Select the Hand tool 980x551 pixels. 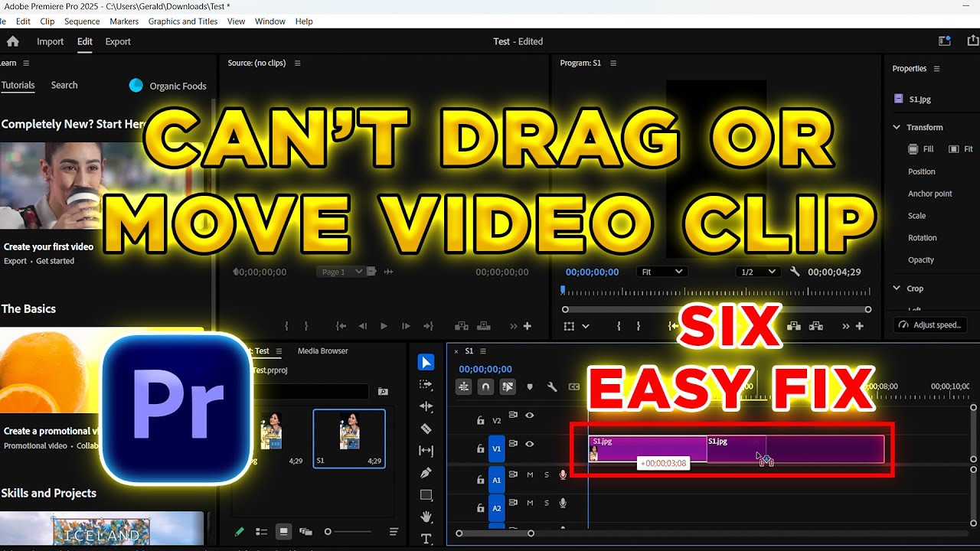[426, 517]
